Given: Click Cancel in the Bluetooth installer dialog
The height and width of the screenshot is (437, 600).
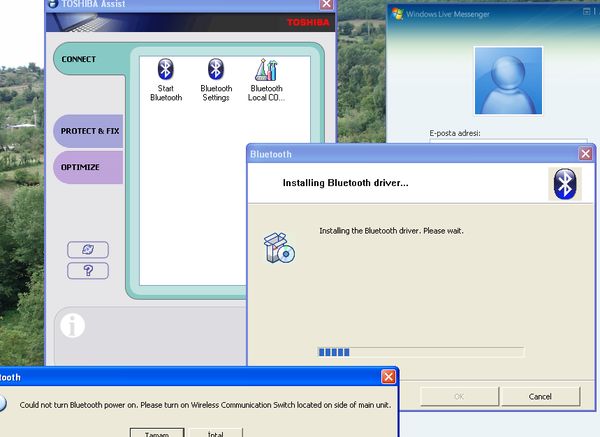Looking at the screenshot, I should point(540,396).
